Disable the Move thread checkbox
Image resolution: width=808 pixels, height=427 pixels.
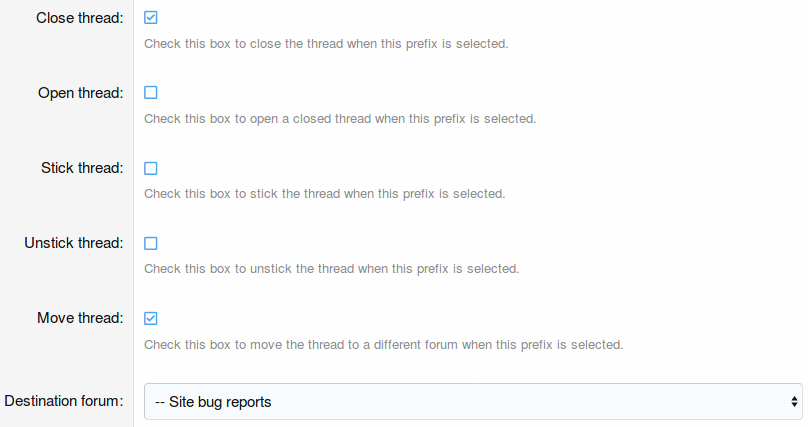click(x=151, y=318)
